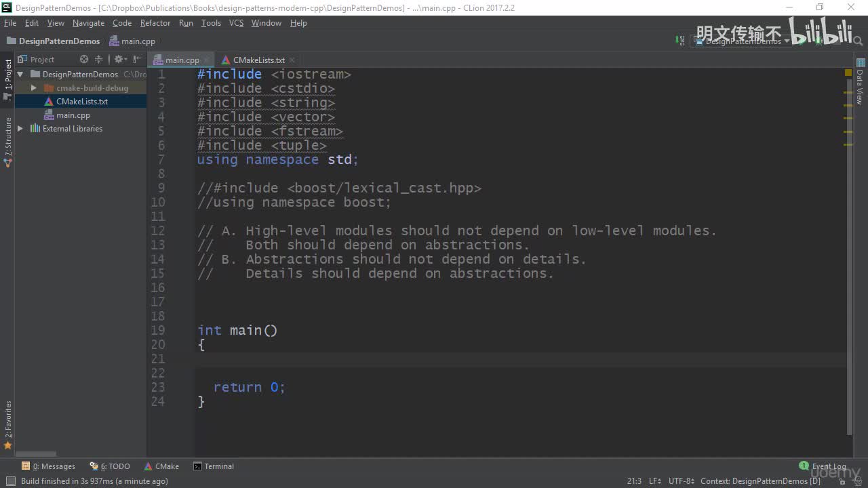Click the 'int main()' code line
This screenshot has height=488, width=868.
click(x=237, y=330)
